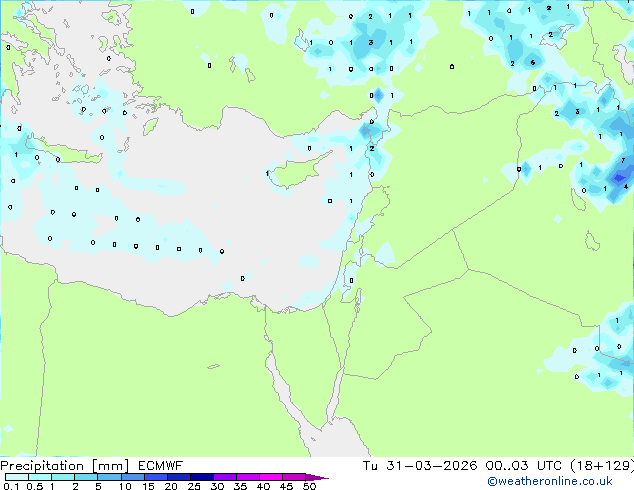Click legend value '0.1'
Screen dimensions: 634x490
[11, 486]
